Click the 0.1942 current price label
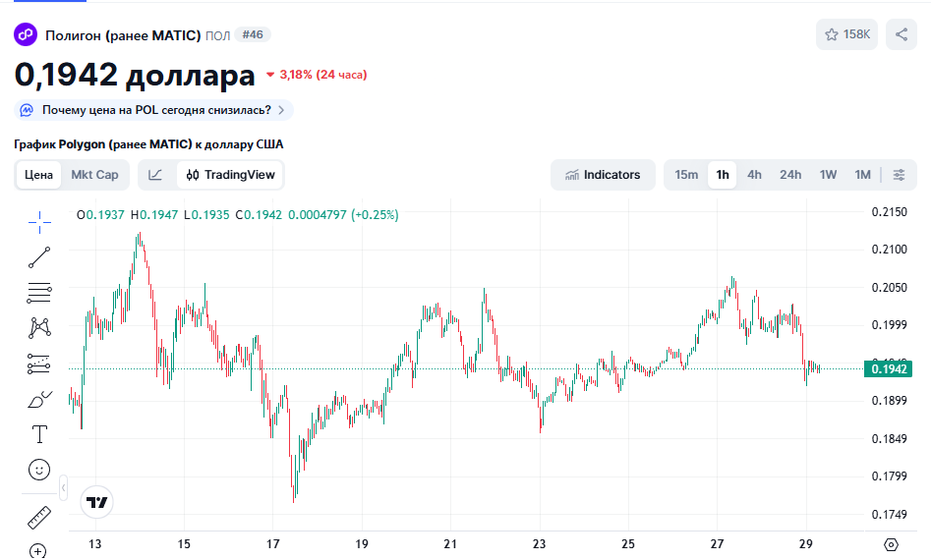 point(888,369)
